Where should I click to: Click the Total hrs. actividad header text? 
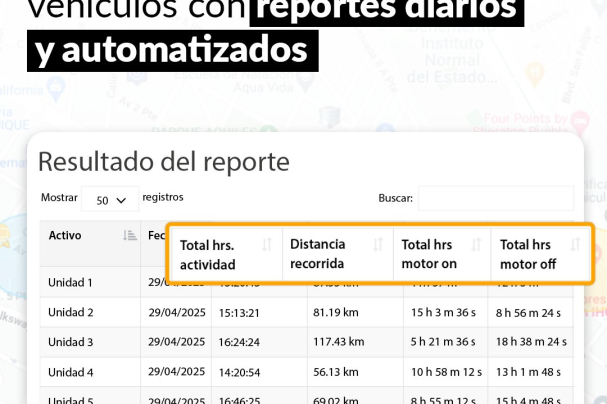[x=207, y=255]
